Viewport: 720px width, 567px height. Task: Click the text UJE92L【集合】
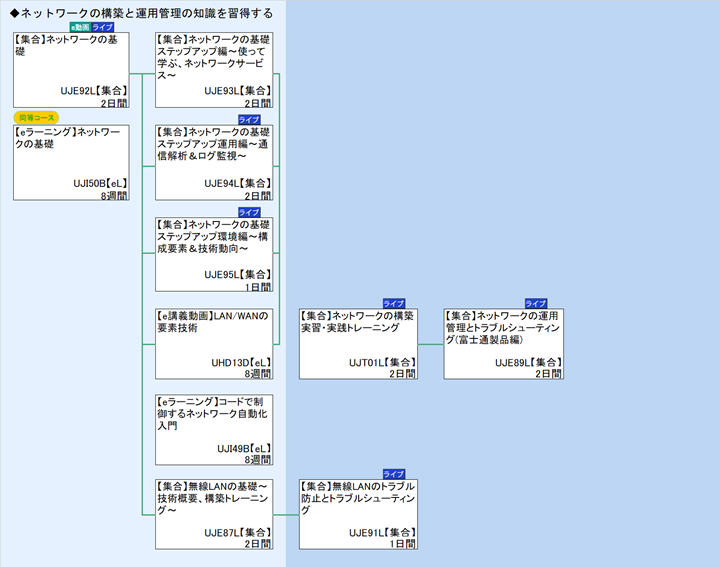pos(94,91)
